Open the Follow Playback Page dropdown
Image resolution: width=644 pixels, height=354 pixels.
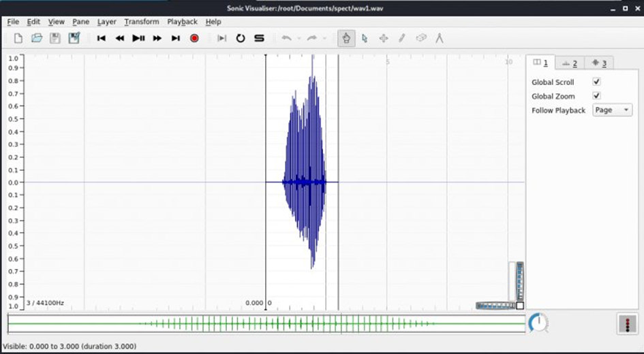click(x=612, y=110)
